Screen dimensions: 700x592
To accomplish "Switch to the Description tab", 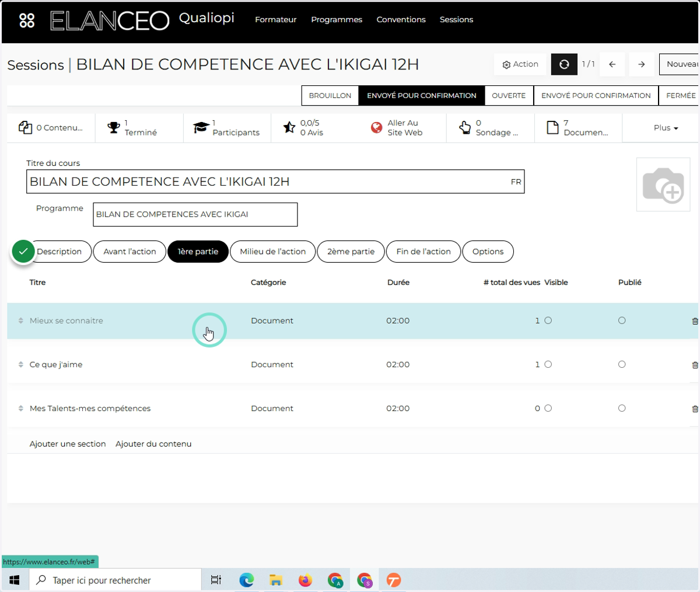I will click(x=60, y=252).
